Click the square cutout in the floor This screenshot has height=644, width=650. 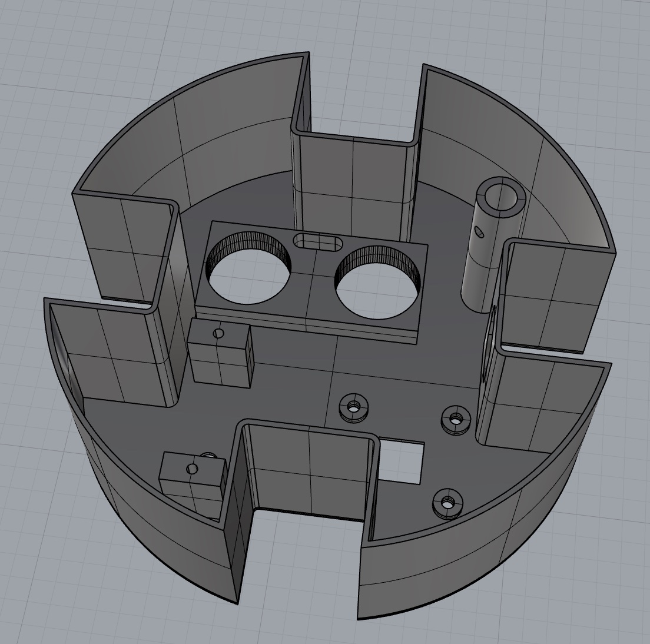tap(401, 462)
